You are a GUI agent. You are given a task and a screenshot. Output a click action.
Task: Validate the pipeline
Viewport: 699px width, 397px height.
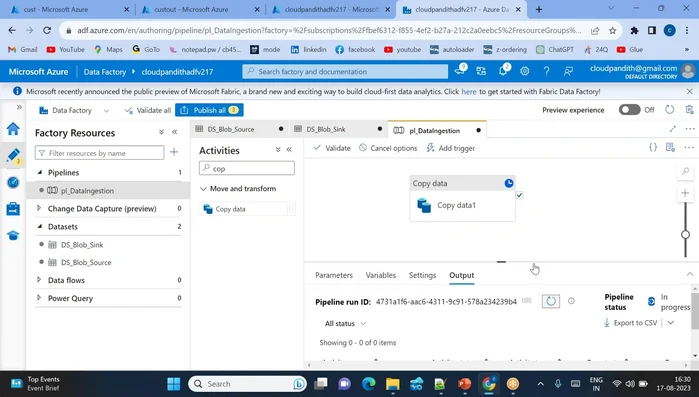click(x=332, y=148)
